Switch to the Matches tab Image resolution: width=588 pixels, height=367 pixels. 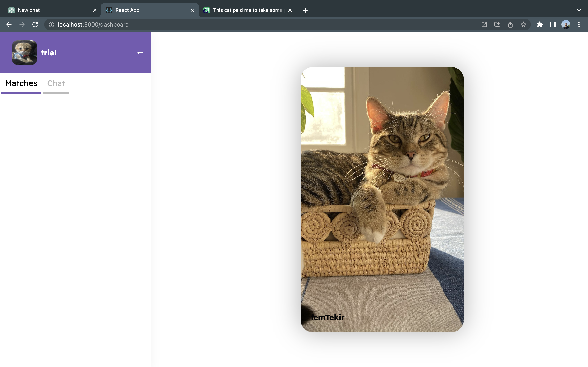coord(21,83)
